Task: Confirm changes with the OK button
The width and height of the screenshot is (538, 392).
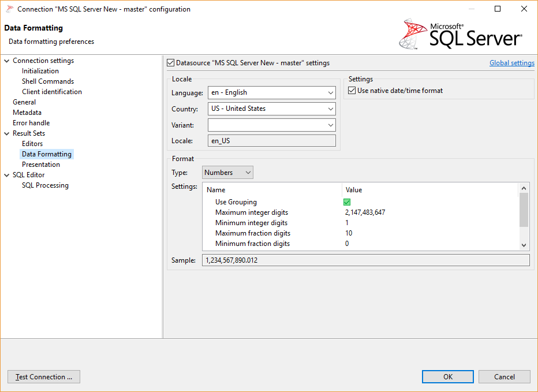Action: [x=447, y=376]
